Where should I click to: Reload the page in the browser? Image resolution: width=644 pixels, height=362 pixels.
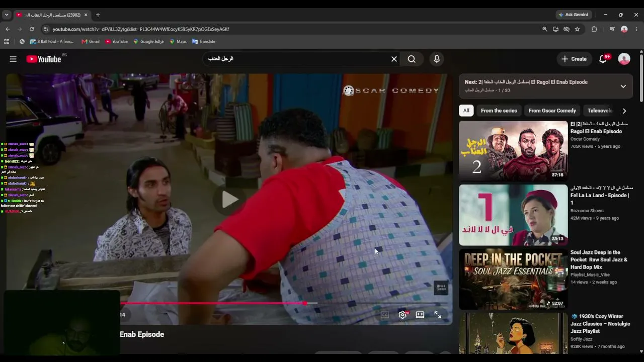point(32,29)
